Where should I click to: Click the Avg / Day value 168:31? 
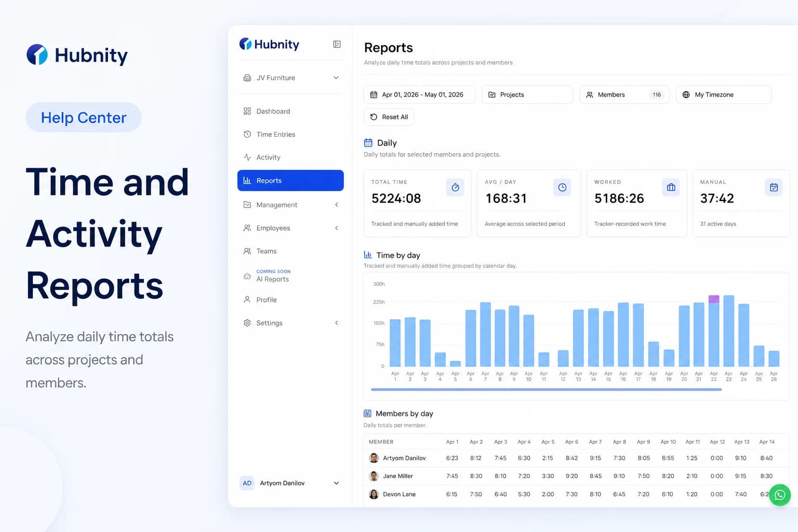[506, 198]
